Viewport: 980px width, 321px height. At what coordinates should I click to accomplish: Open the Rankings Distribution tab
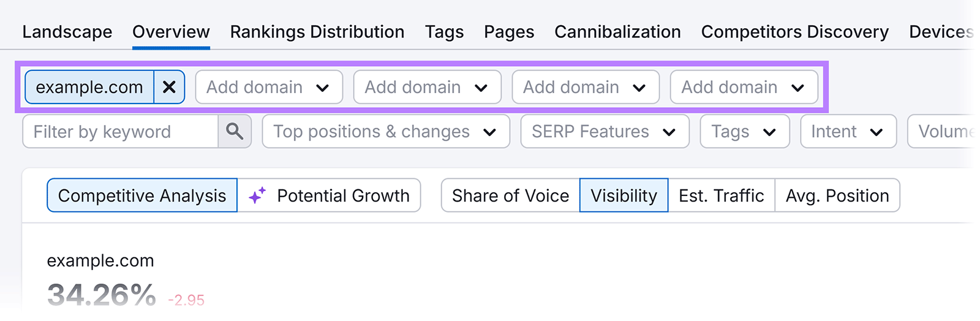[317, 32]
